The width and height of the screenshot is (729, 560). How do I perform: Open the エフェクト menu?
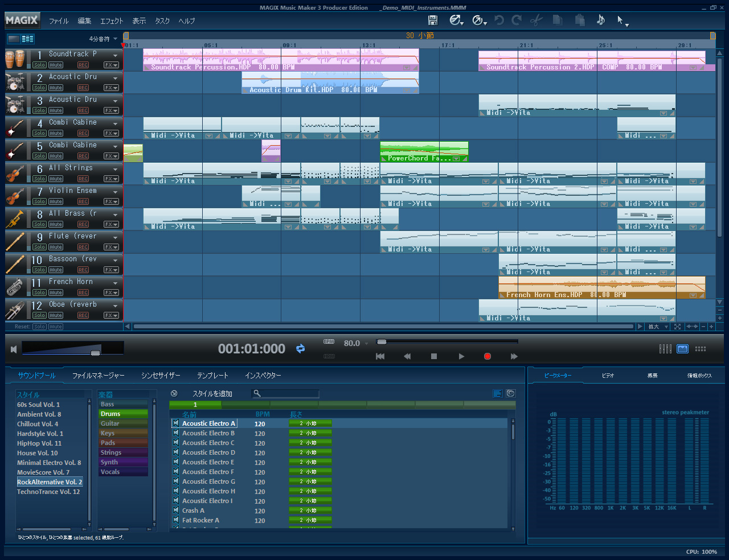coord(112,21)
